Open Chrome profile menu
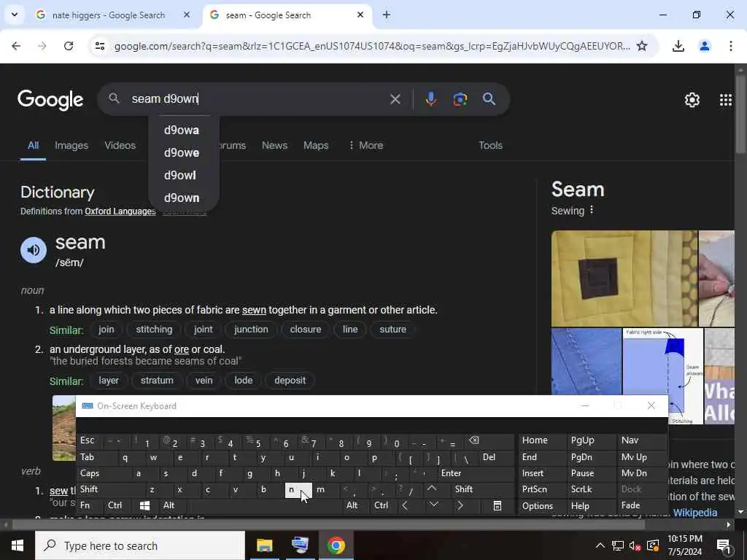Image resolution: width=747 pixels, height=560 pixels. point(704,46)
